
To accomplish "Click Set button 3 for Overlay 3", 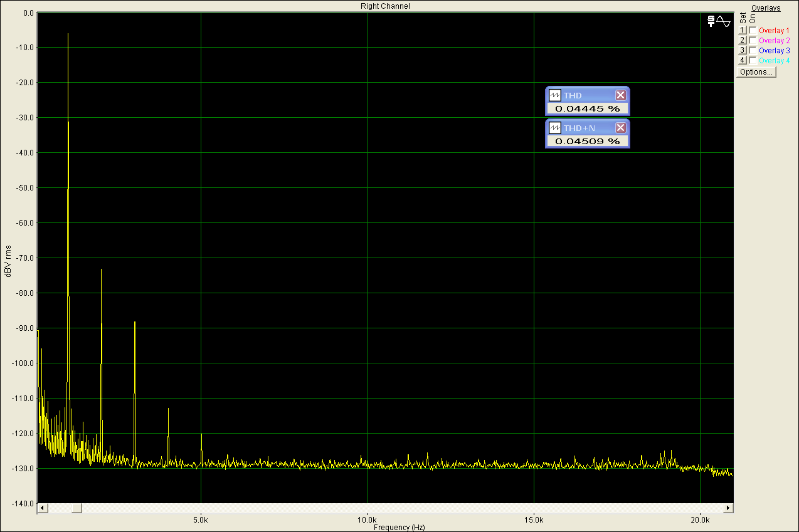I will [x=742, y=50].
